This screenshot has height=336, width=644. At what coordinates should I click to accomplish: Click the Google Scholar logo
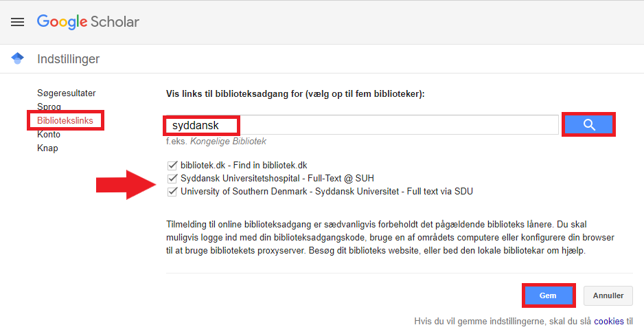click(x=88, y=22)
